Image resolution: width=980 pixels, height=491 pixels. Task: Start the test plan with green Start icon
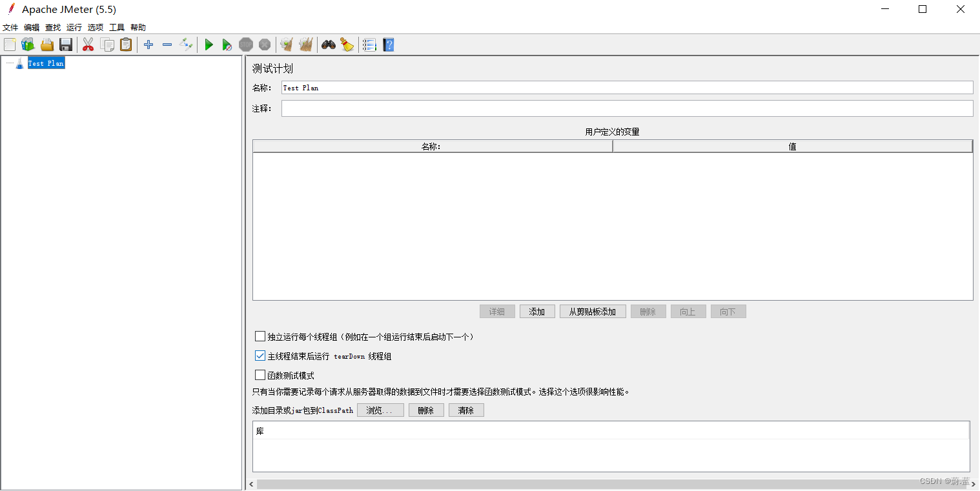click(209, 45)
